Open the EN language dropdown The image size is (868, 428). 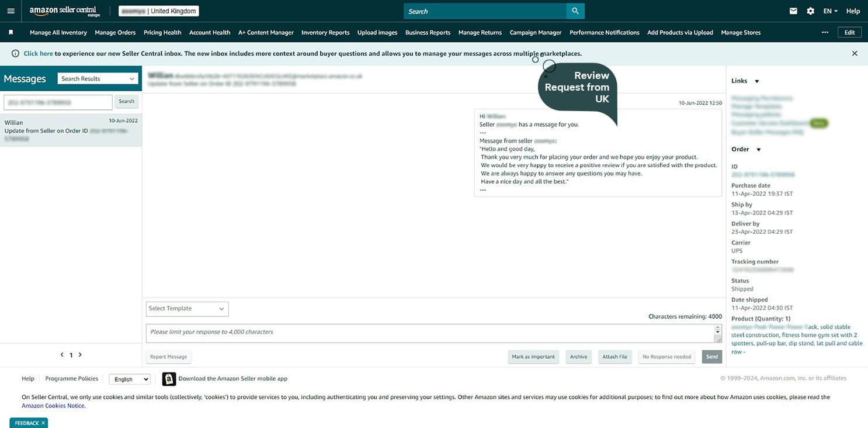point(830,11)
